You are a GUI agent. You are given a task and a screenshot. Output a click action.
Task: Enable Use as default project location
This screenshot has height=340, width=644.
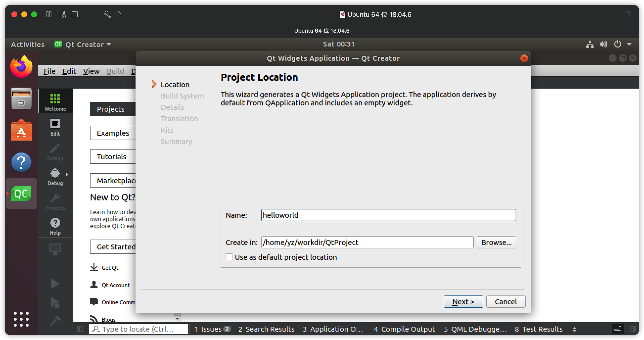click(229, 257)
